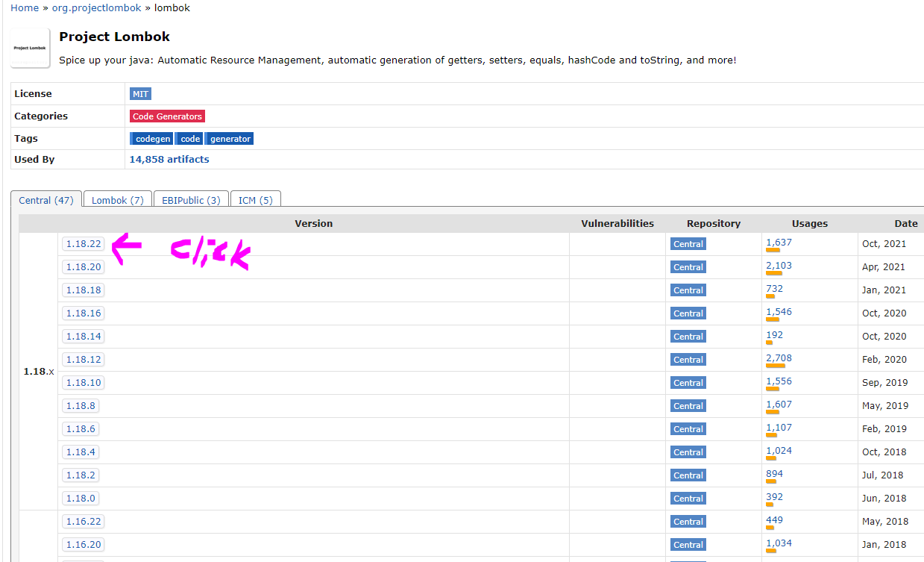Open 1,546 usages link
Viewport: 924px width, 562px height.
779,312
